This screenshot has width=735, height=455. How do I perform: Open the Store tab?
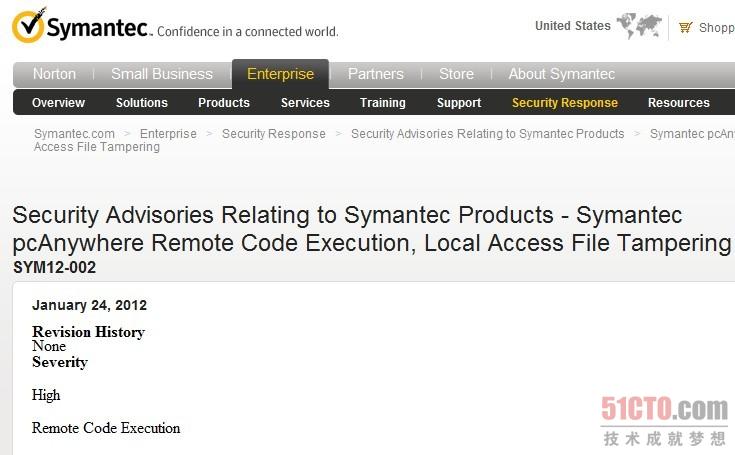[456, 74]
